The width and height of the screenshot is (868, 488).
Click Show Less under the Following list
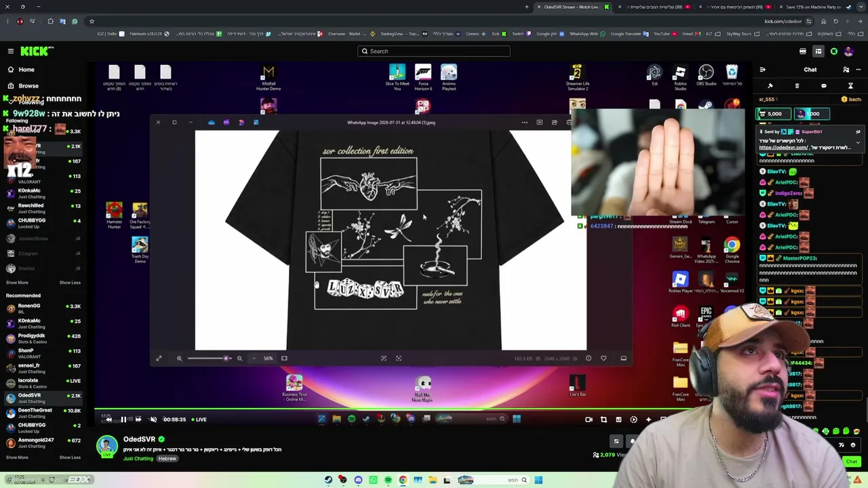tap(70, 283)
